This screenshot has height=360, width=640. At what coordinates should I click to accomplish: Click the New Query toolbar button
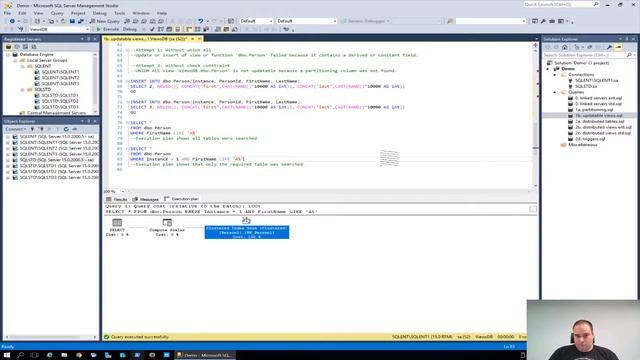coord(104,21)
